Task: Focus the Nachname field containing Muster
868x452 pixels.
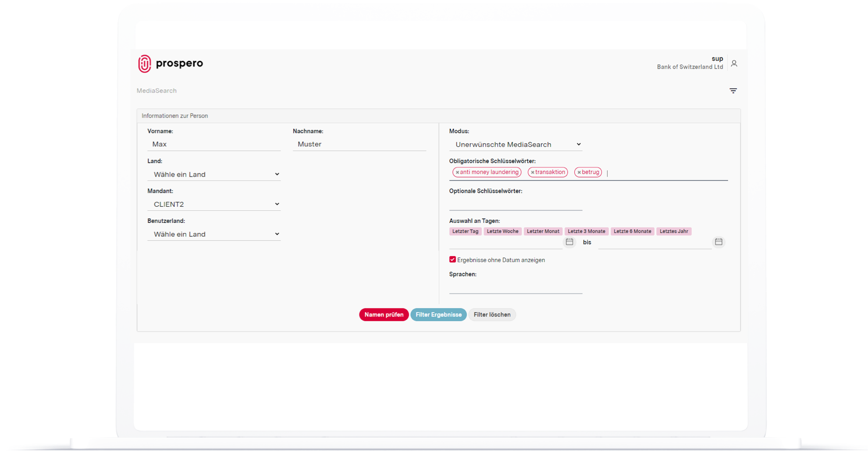Action: click(359, 144)
